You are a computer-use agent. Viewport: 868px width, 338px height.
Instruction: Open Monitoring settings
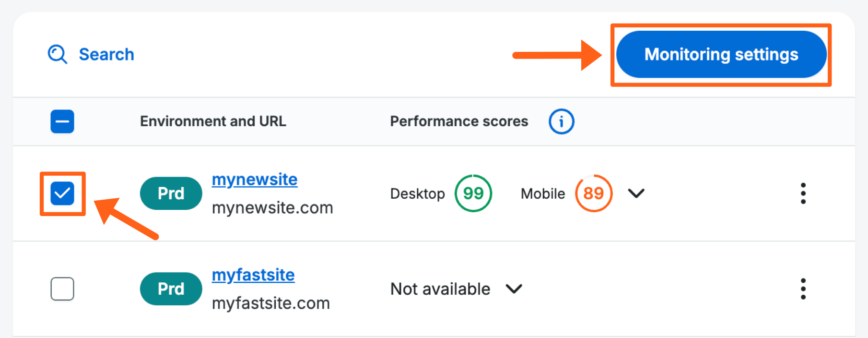coord(721,54)
